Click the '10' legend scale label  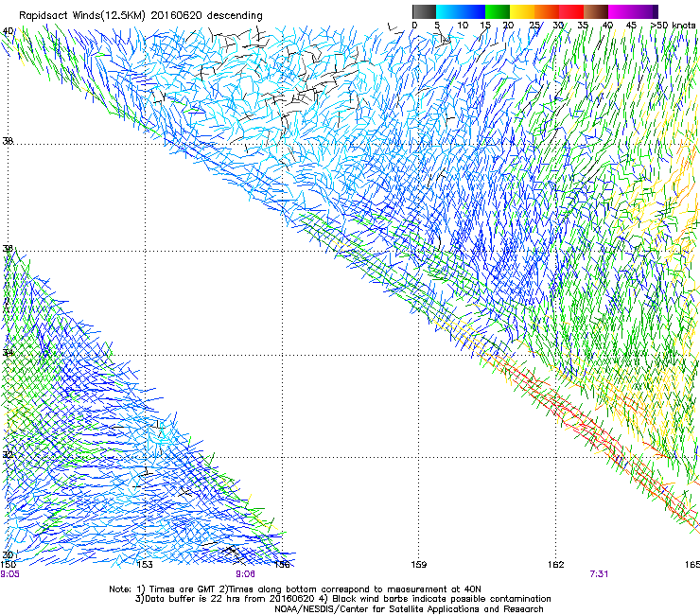463,26
